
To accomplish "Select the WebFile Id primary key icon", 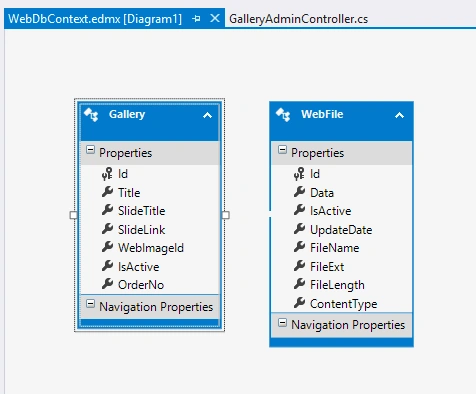I will pos(299,174).
